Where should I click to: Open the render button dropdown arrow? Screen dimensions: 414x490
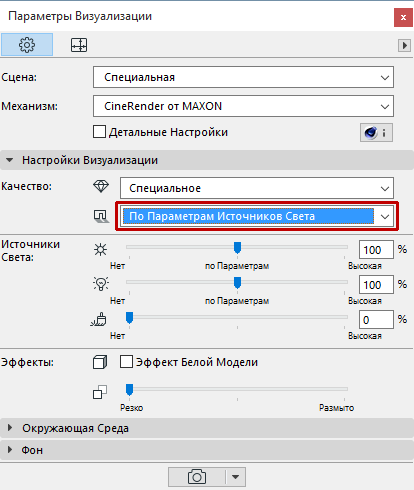[236, 477]
